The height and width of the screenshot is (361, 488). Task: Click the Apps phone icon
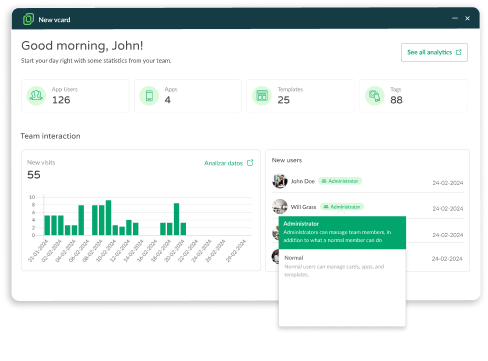(149, 96)
